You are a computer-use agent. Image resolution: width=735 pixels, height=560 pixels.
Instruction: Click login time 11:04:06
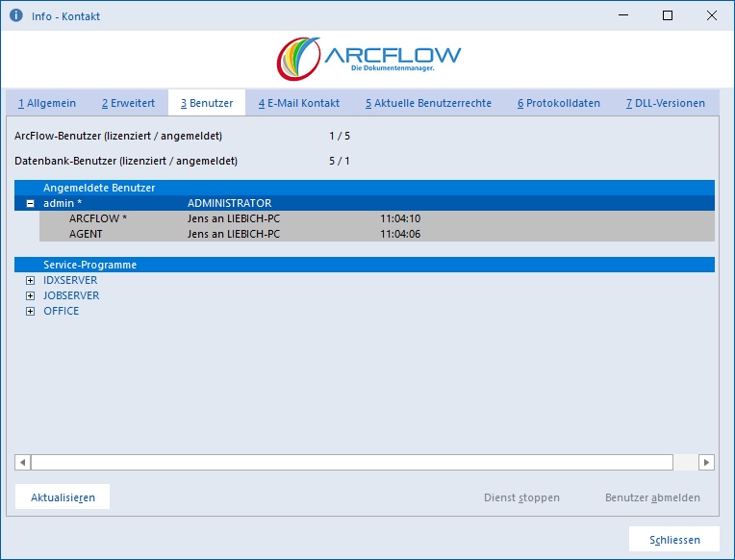click(400, 234)
